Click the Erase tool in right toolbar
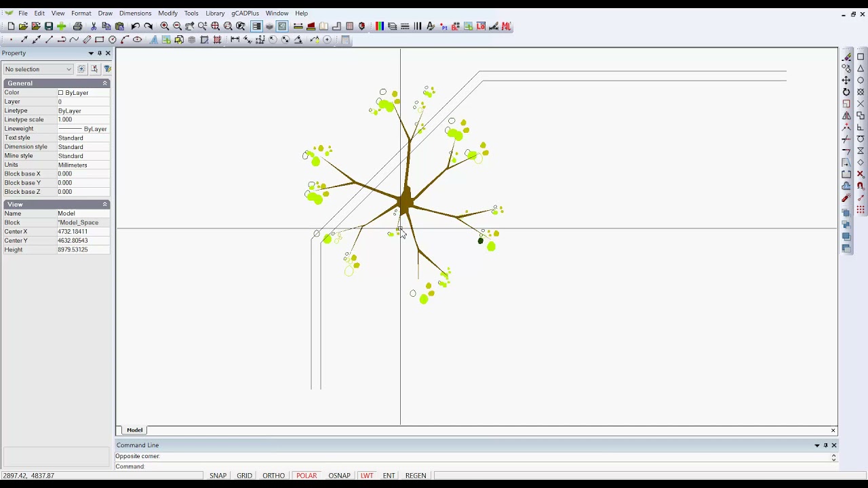The image size is (868, 488). click(x=846, y=57)
